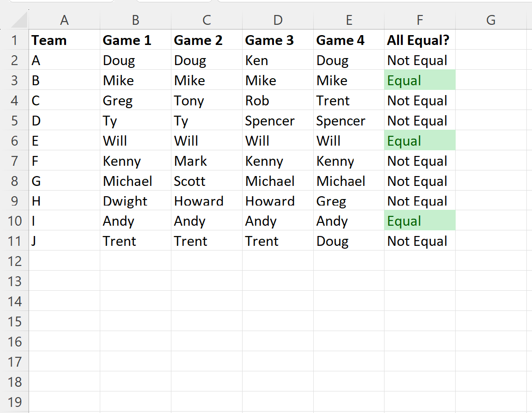Viewport: 532px width, 413px height.
Task: Select column F header
Action: [420, 20]
